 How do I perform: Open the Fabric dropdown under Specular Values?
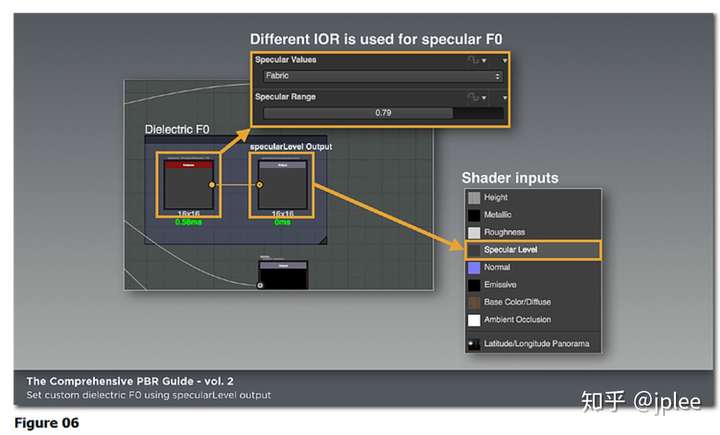[382, 76]
